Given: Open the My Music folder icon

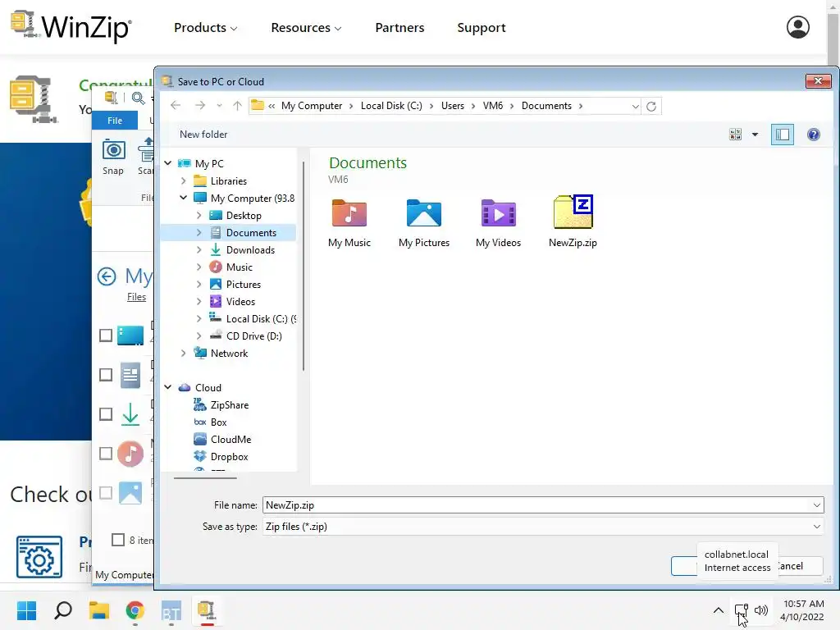Looking at the screenshot, I should (x=349, y=213).
